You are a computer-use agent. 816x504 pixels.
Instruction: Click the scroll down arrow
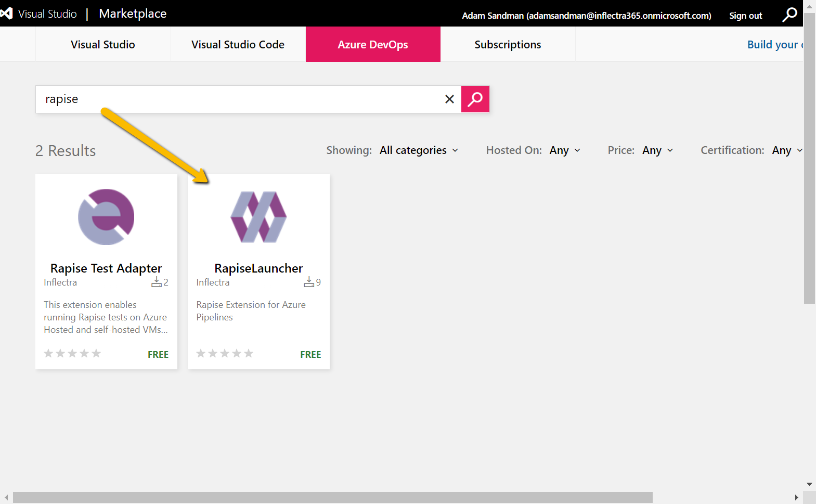[x=809, y=484]
